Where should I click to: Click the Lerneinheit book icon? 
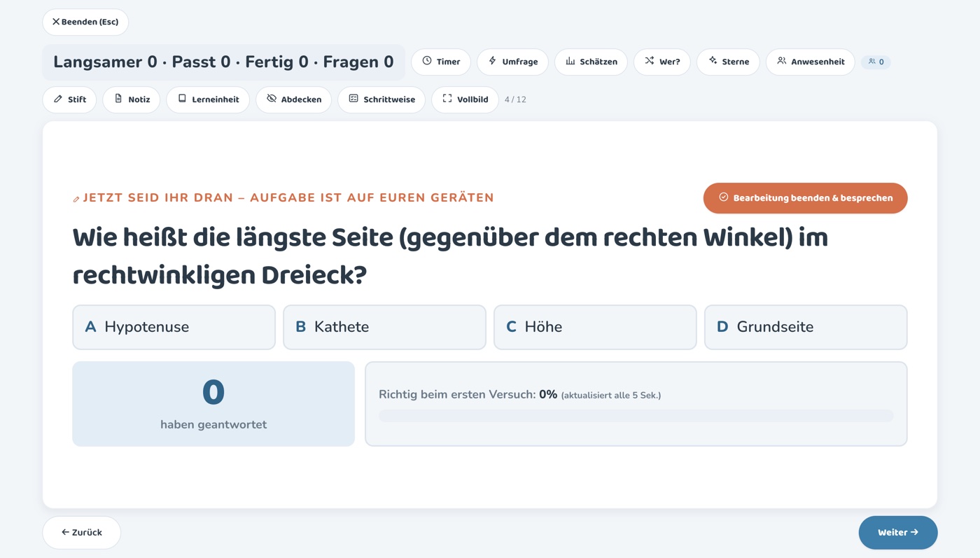182,99
